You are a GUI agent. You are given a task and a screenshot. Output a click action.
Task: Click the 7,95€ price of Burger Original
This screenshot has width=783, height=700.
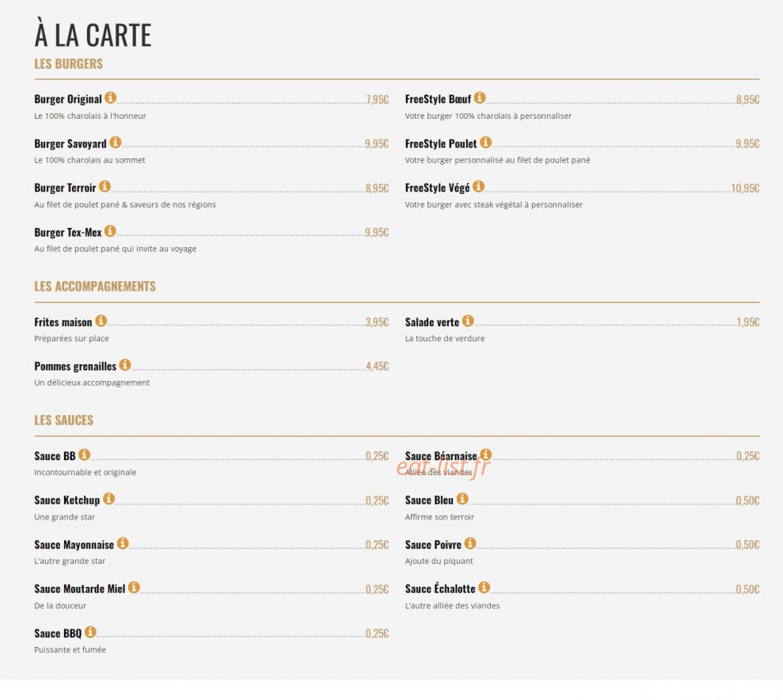coord(378,100)
